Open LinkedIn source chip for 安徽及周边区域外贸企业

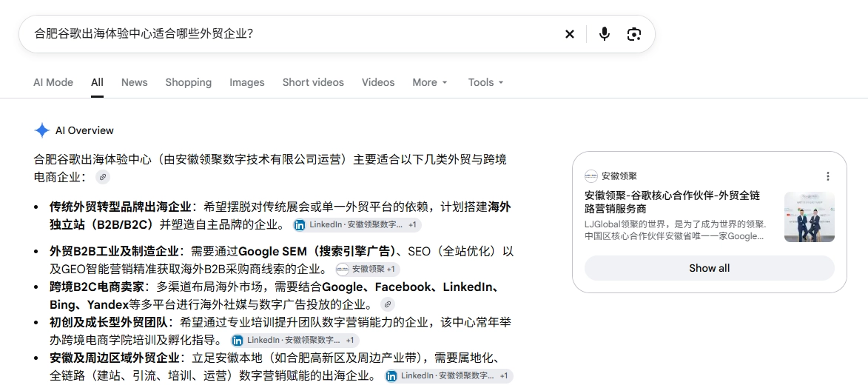click(x=449, y=376)
